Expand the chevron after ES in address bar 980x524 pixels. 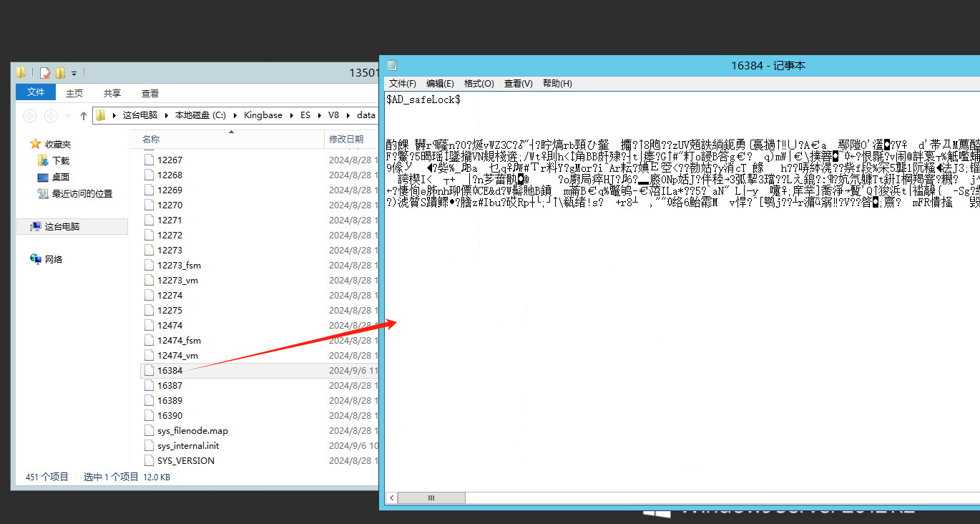click(x=319, y=115)
